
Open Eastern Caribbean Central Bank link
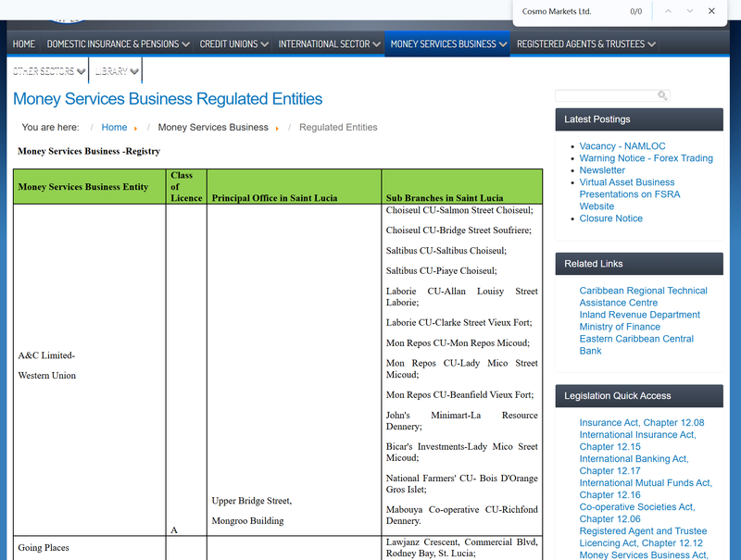coord(636,344)
